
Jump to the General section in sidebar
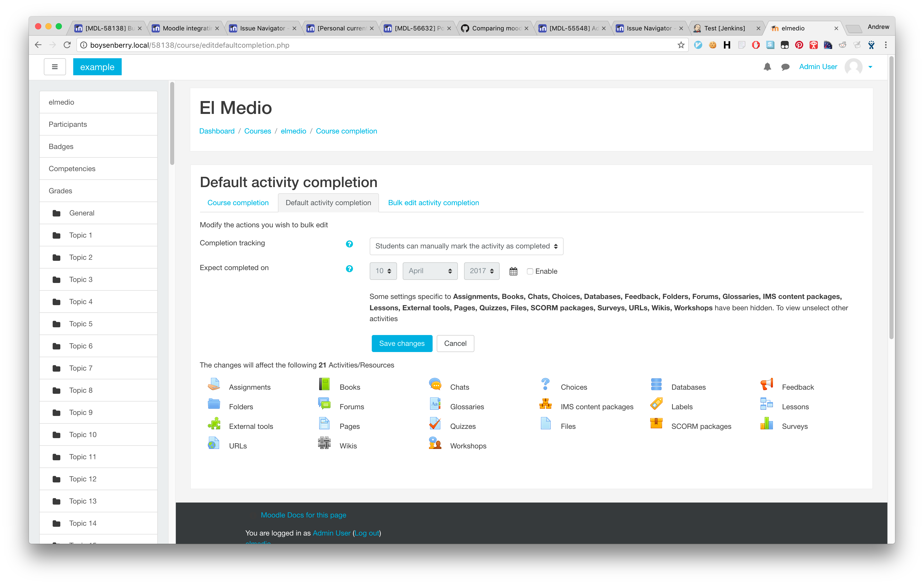[99, 213]
